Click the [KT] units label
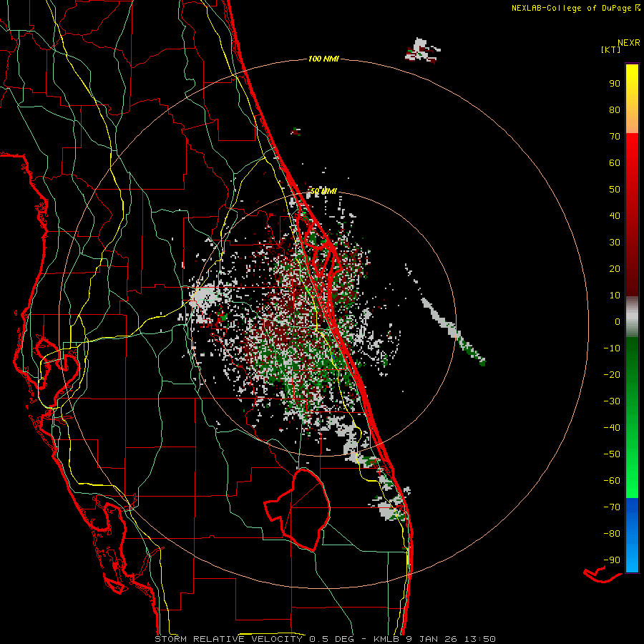644x644 pixels. [610, 49]
